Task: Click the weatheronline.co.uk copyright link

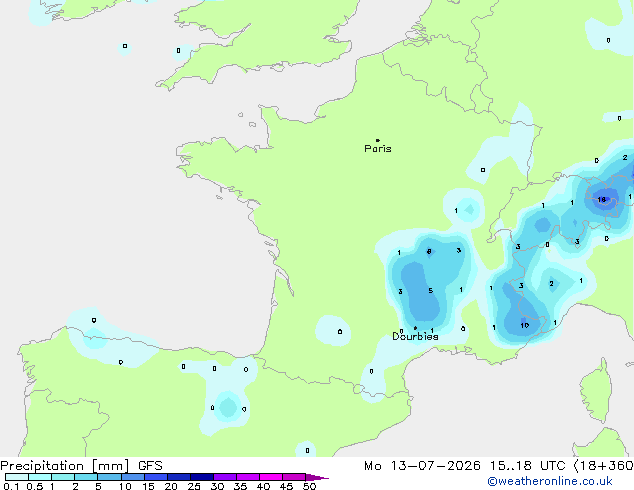Action: (x=549, y=481)
